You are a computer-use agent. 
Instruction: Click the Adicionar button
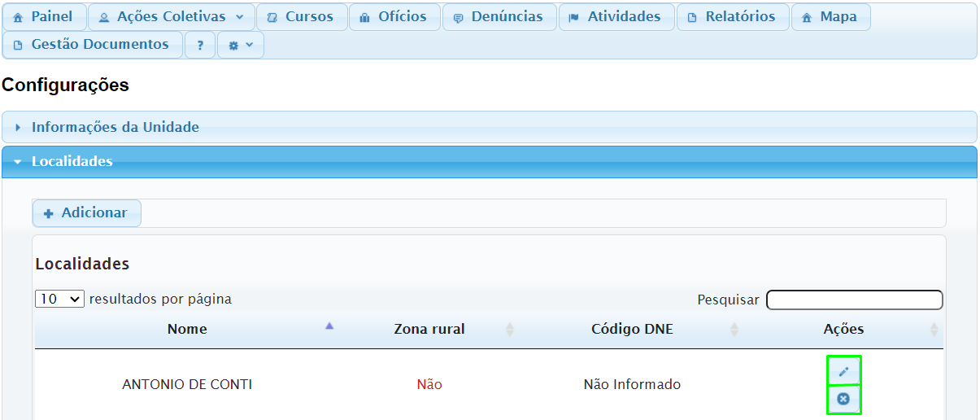[86, 213]
